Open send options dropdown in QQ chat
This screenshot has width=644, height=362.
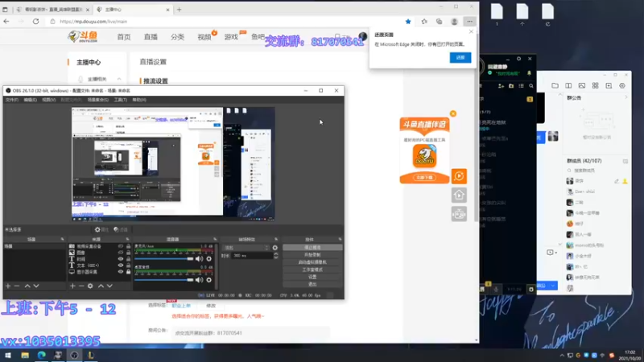pos(553,286)
